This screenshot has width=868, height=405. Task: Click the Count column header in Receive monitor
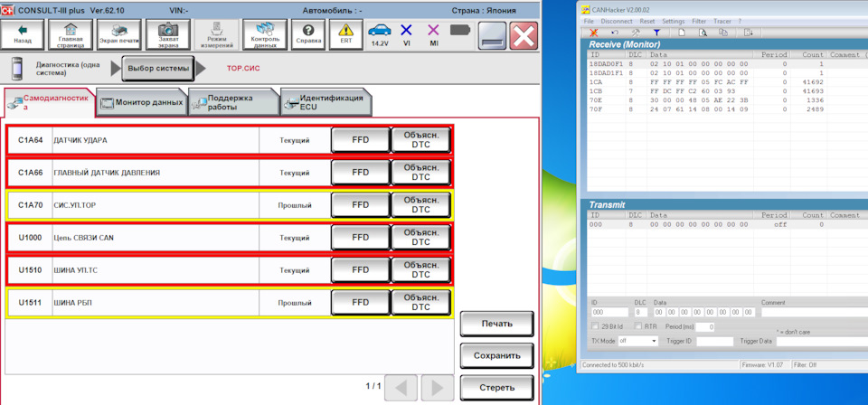point(808,55)
